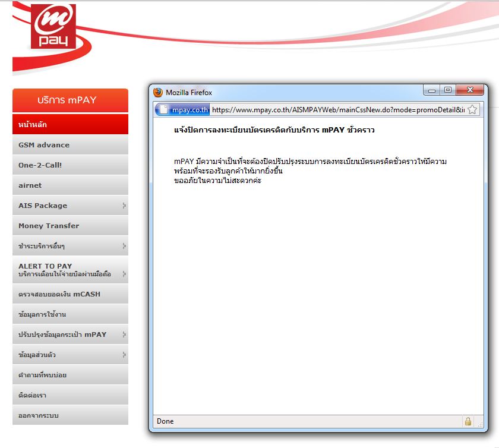Open GSM advance menu item
The width and height of the screenshot is (499, 448).
point(70,145)
